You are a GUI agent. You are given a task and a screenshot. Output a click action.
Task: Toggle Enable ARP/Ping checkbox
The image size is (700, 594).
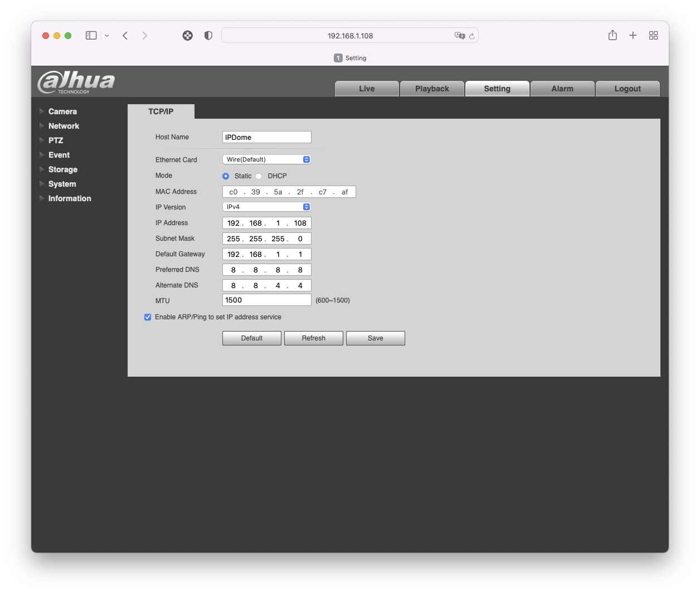[x=148, y=317]
